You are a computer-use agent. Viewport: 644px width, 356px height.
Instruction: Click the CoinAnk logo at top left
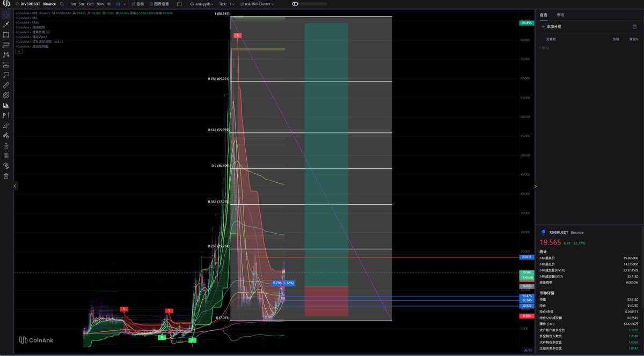pos(6,4)
